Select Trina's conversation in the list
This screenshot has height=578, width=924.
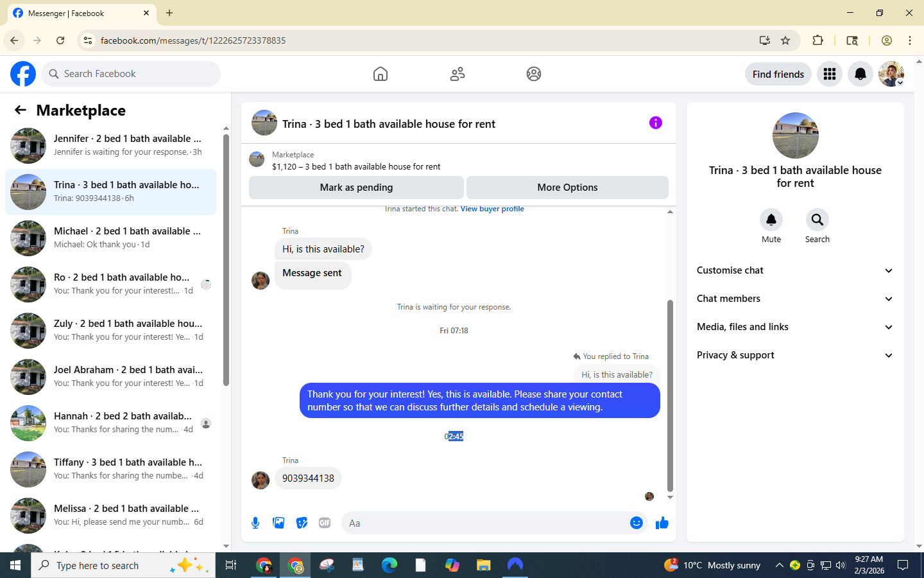click(110, 192)
